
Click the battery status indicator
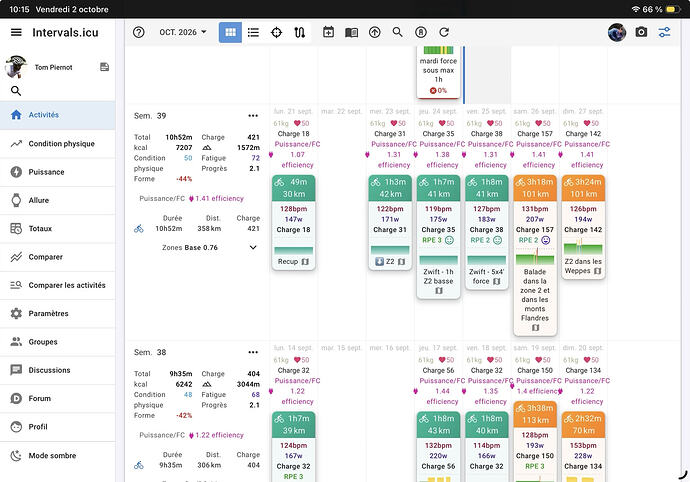(x=672, y=9)
